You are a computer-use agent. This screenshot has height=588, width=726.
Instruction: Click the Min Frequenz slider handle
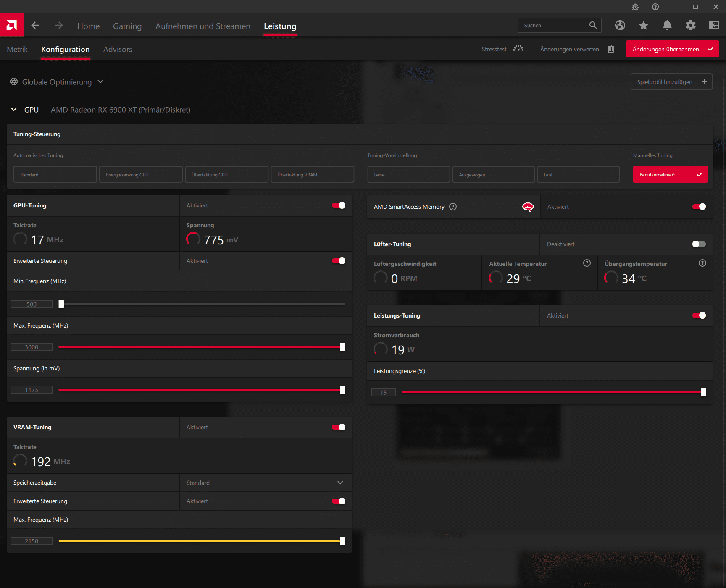pyautogui.click(x=61, y=304)
